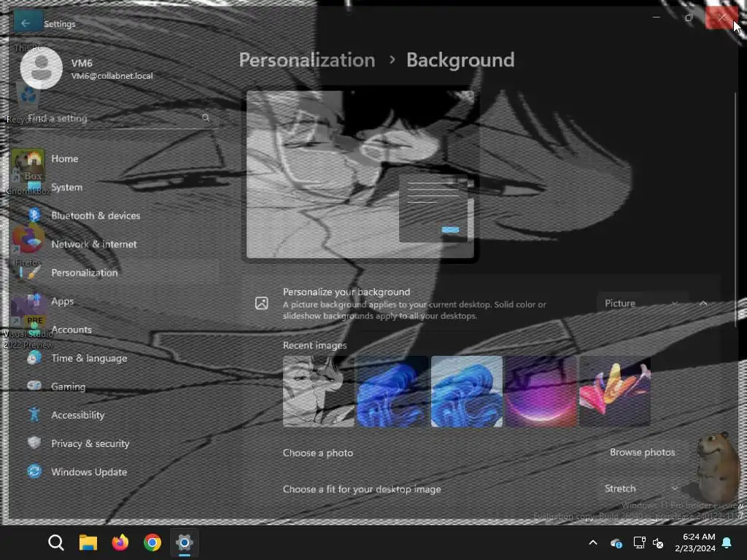Click Personalization in the breadcrumb

(x=307, y=60)
